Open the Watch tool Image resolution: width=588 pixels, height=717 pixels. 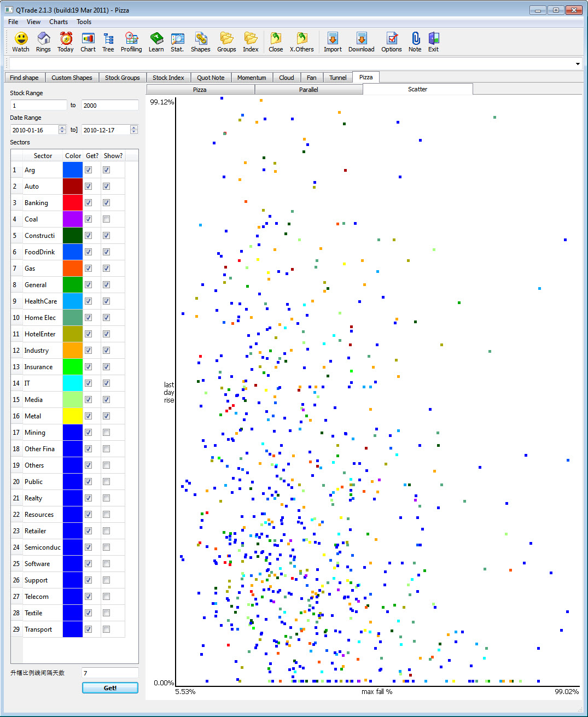(20, 41)
